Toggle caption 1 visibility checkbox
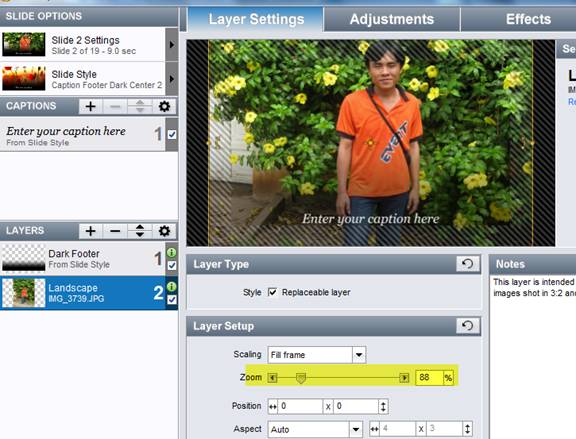The width and height of the screenshot is (576, 439). [172, 135]
